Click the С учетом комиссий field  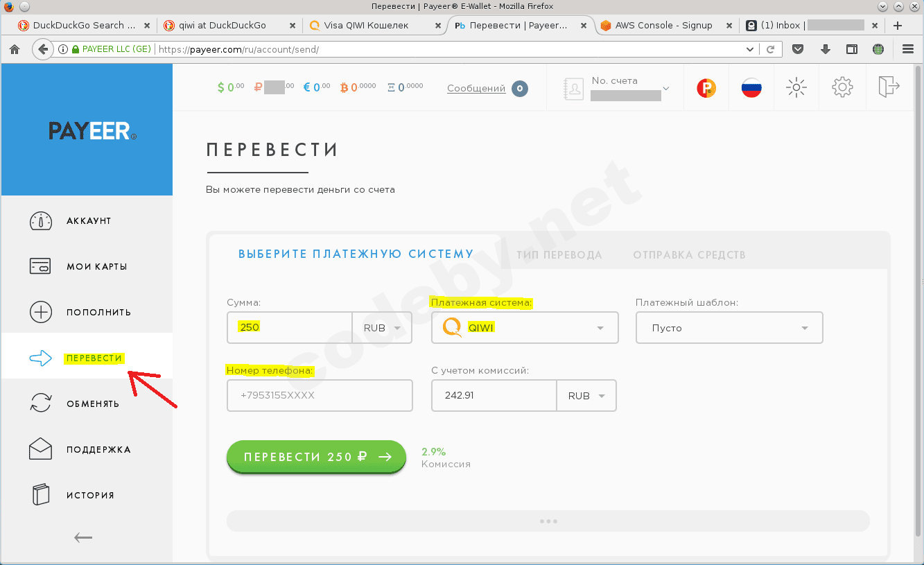point(494,396)
